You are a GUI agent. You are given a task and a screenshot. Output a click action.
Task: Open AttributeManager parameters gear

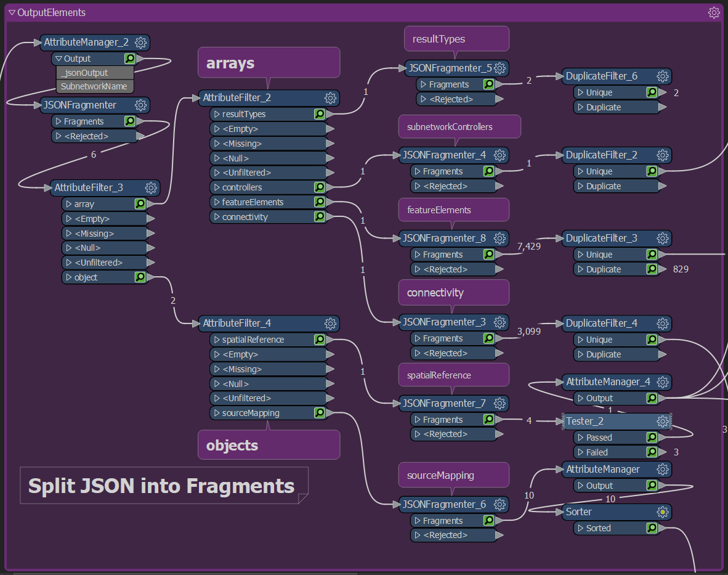(x=662, y=469)
